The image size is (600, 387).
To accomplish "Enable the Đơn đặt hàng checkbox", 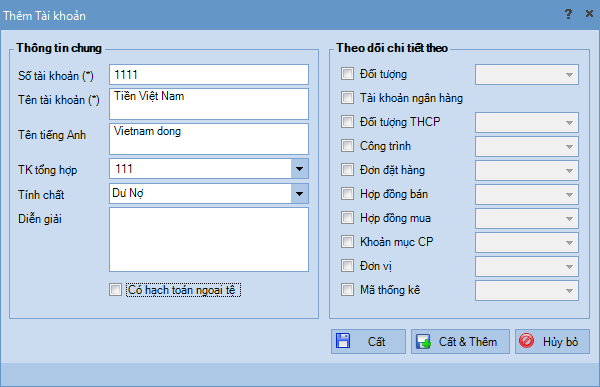I will [347, 170].
